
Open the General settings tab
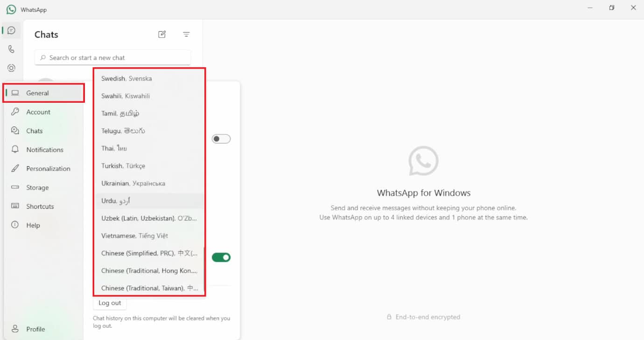44,93
